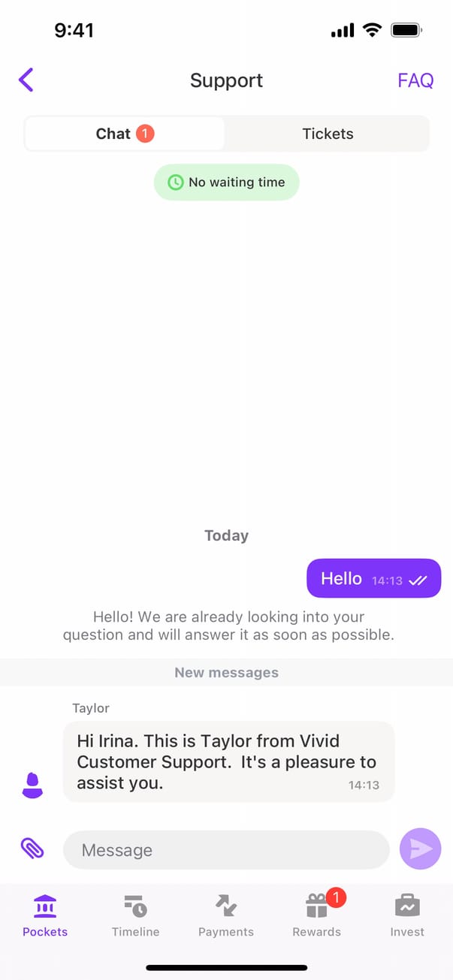The image size is (453, 980).
Task: Tap the purple back arrow
Action: point(26,80)
